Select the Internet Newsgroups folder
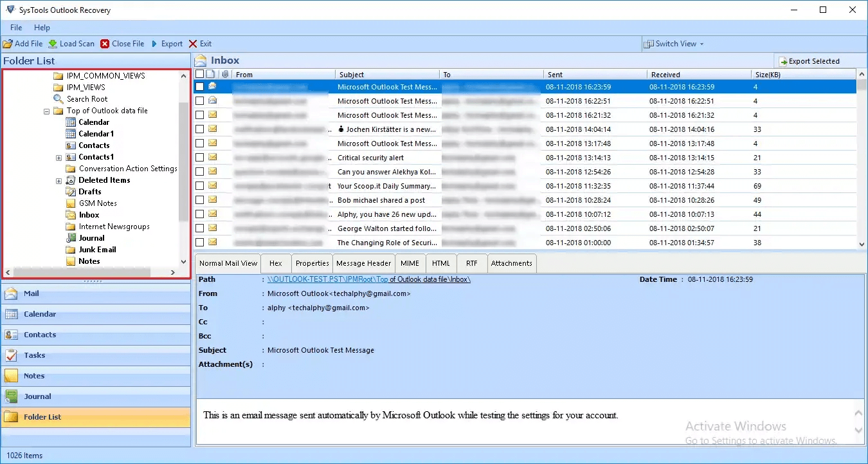The width and height of the screenshot is (868, 464). click(x=114, y=227)
